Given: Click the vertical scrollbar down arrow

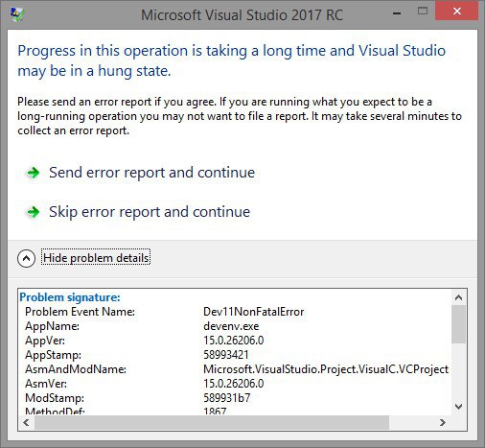Looking at the screenshot, I should (458, 407).
